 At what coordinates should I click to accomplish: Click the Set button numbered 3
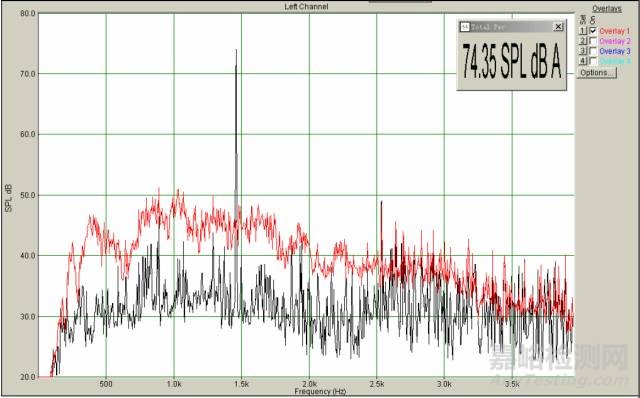click(x=582, y=51)
